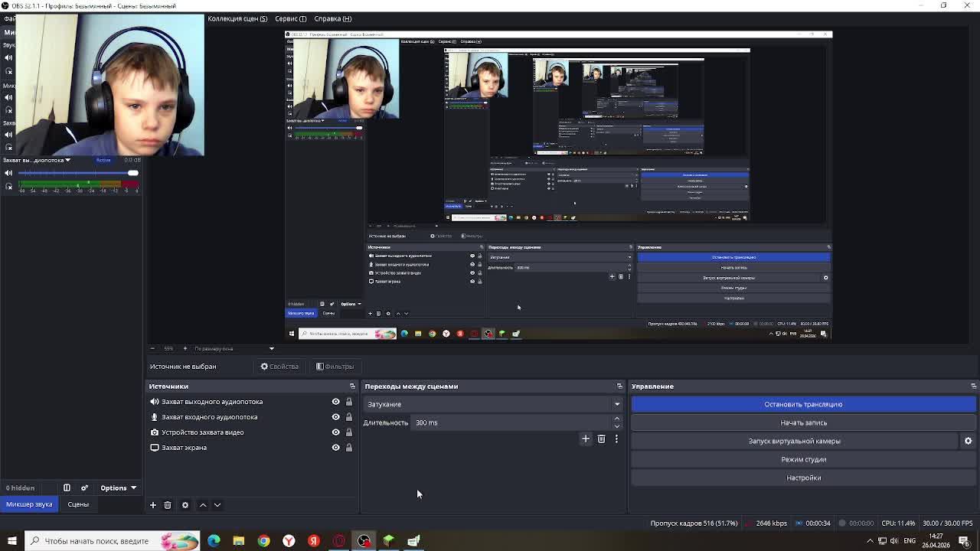Image resolution: width=980 pixels, height=551 pixels.
Task: Open Свойства for the source
Action: pyautogui.click(x=279, y=367)
